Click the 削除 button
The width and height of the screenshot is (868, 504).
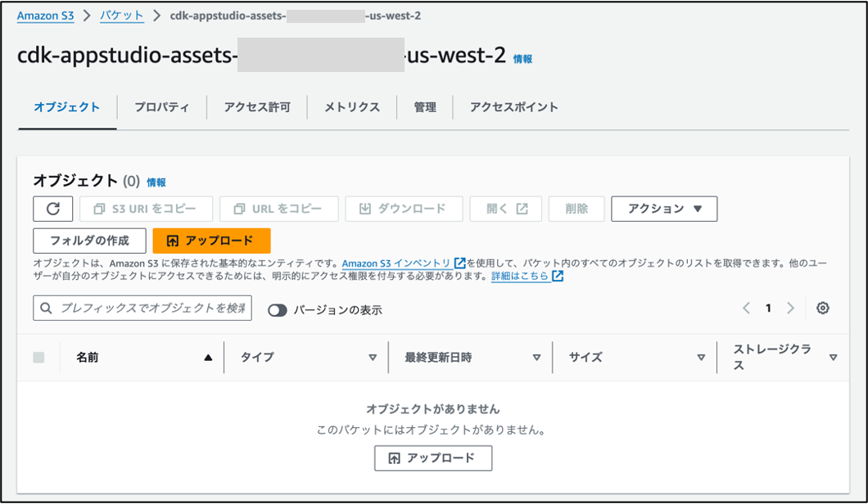click(x=576, y=209)
